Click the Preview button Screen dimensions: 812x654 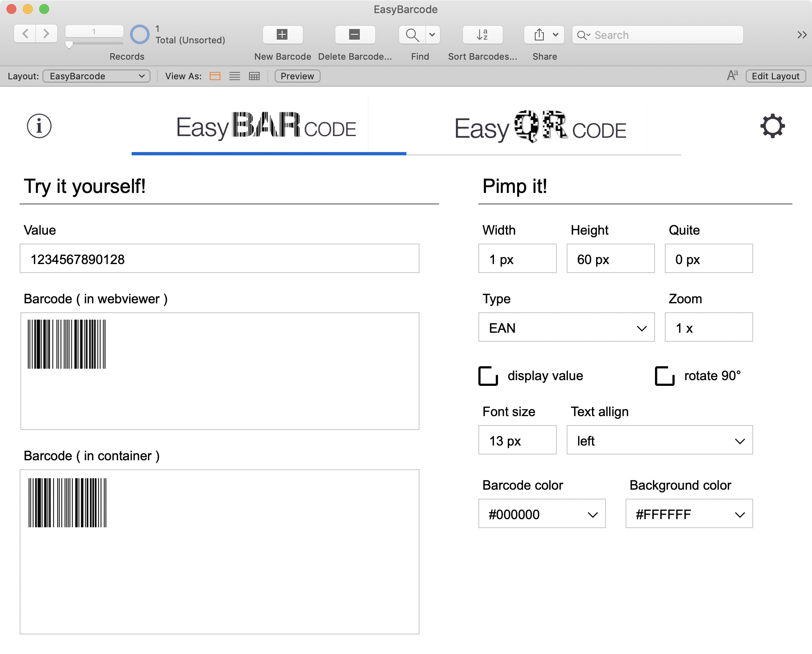[297, 76]
